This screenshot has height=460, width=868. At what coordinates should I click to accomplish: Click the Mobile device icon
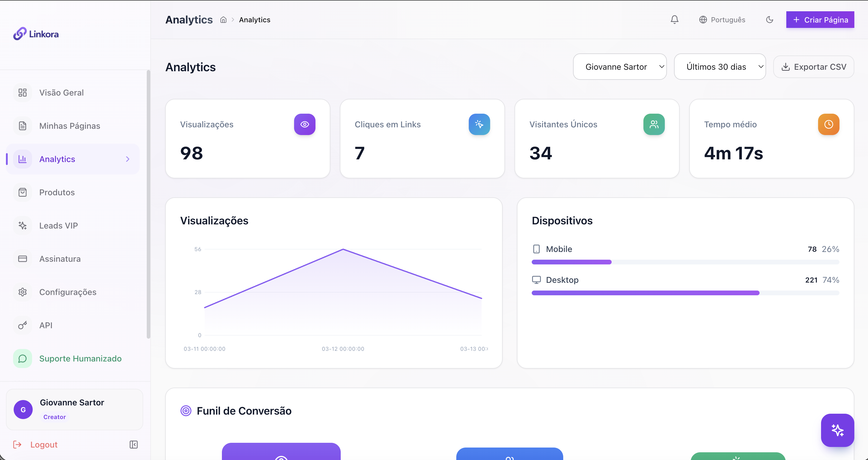tap(536, 249)
